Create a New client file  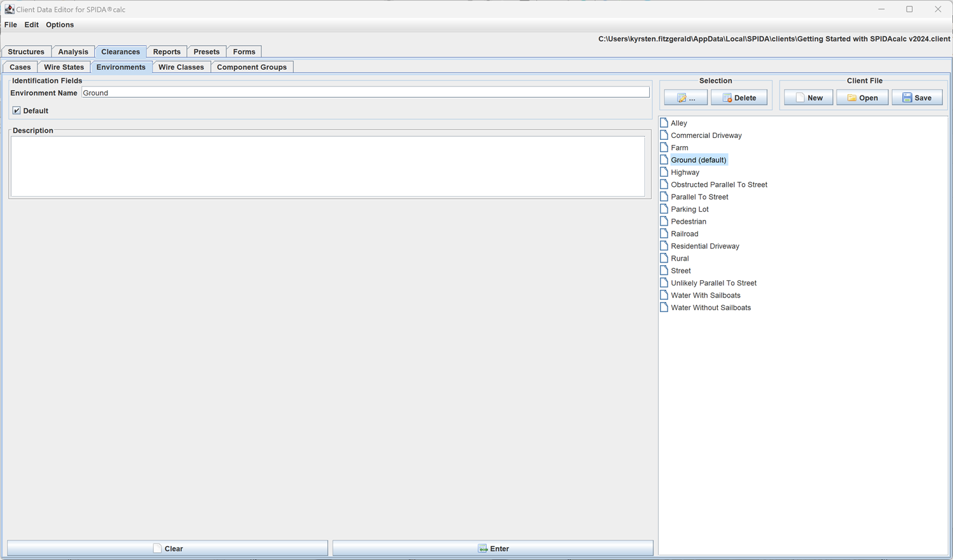point(808,98)
